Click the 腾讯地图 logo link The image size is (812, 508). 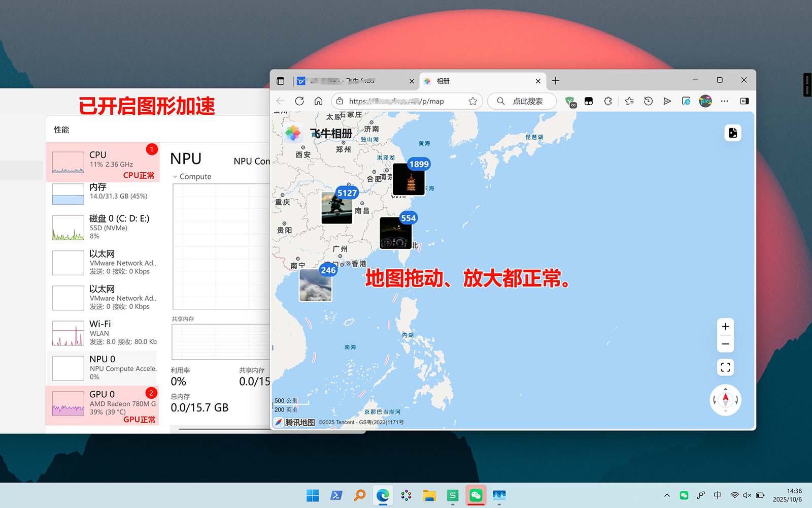(x=295, y=422)
